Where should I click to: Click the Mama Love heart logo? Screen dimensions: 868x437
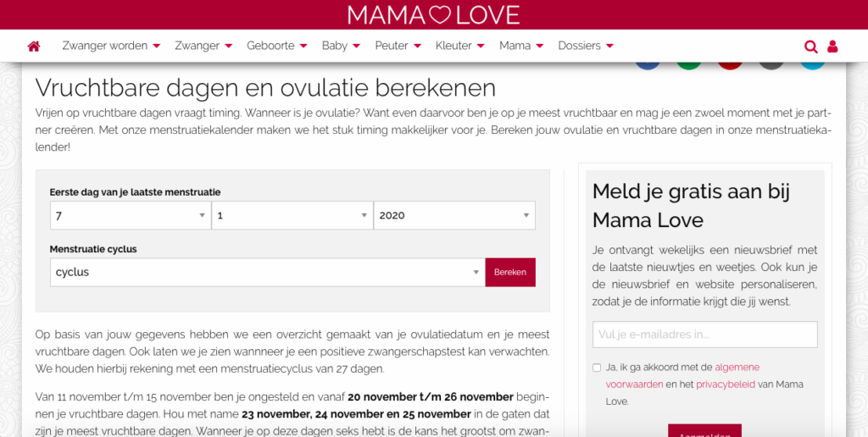pos(434,15)
